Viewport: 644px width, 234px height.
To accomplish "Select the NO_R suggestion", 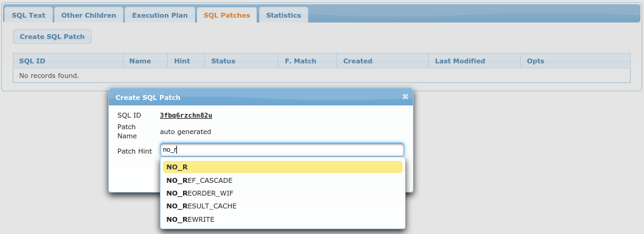I will pos(283,167).
